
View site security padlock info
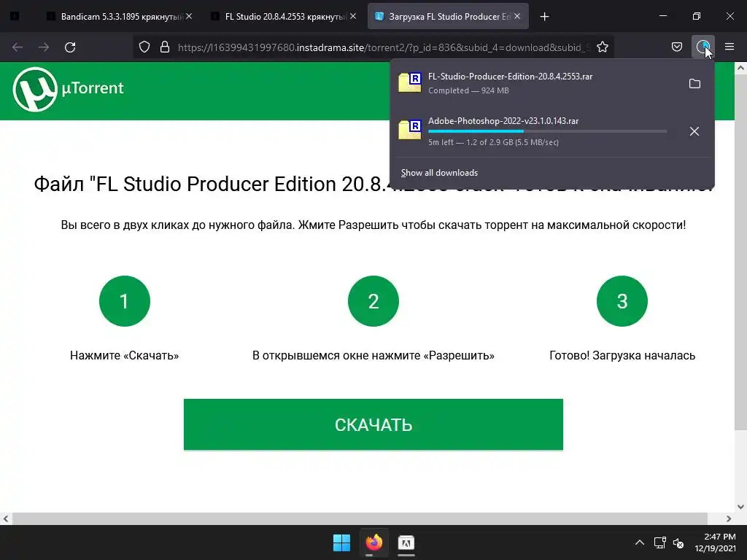165,47
